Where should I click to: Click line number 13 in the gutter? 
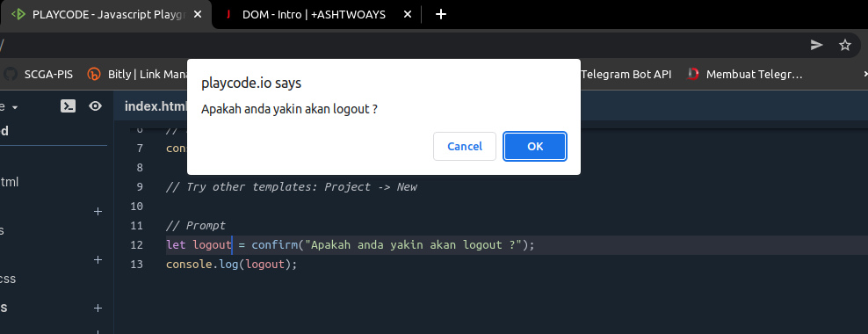click(x=137, y=265)
